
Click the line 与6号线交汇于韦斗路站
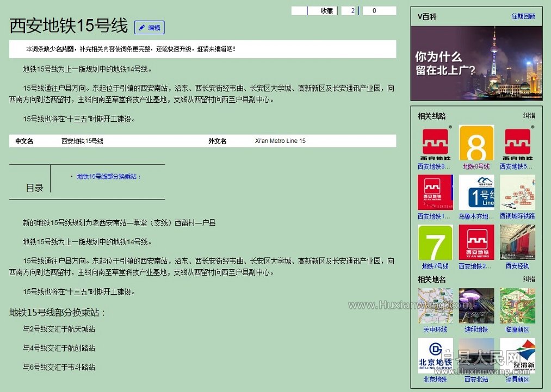[x=59, y=367]
